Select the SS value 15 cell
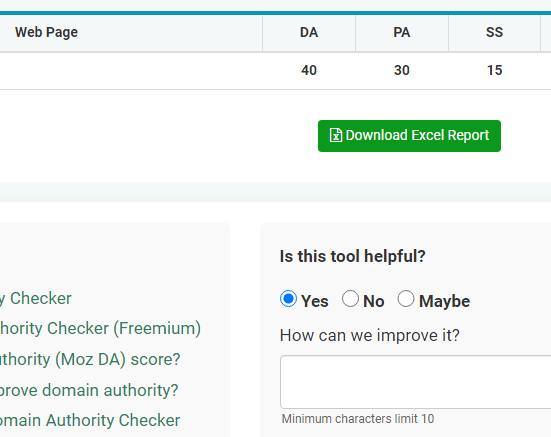Image resolution: width=551 pixels, height=437 pixels. (x=494, y=70)
